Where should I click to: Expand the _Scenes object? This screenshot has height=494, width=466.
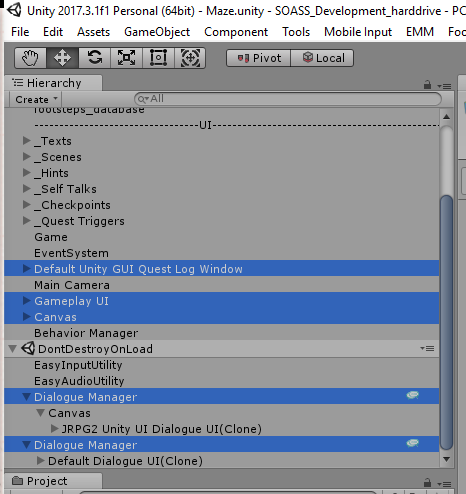27,156
